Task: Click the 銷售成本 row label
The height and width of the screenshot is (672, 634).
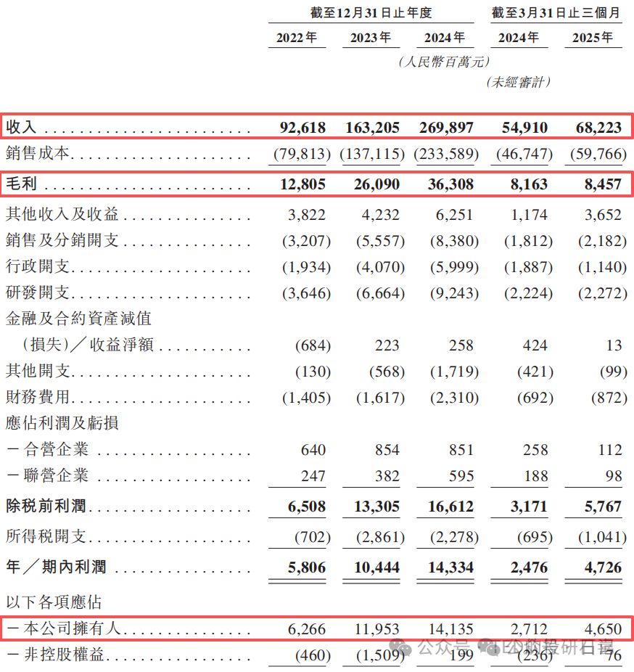Action: 37,154
